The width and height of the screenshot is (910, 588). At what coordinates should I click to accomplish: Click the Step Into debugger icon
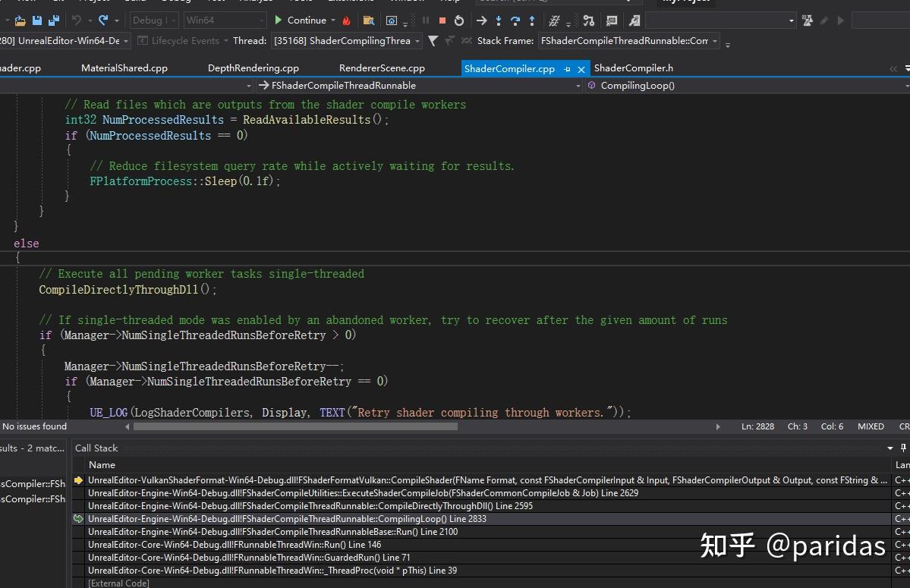(x=499, y=20)
